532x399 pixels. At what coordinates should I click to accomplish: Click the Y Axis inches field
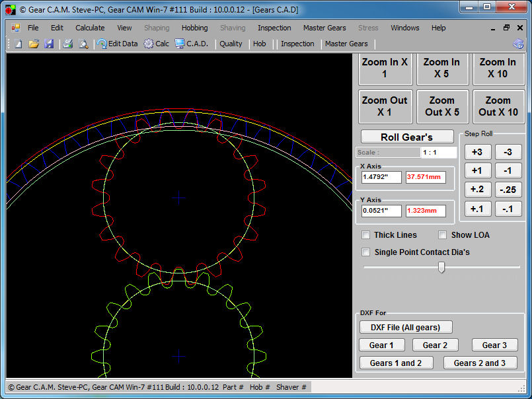point(381,211)
